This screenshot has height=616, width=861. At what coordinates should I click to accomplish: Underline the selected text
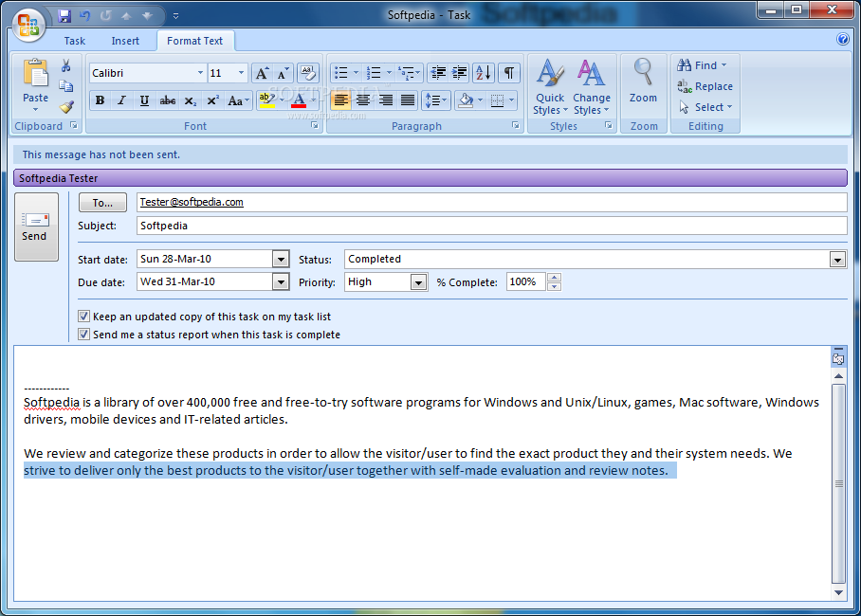coord(144,100)
